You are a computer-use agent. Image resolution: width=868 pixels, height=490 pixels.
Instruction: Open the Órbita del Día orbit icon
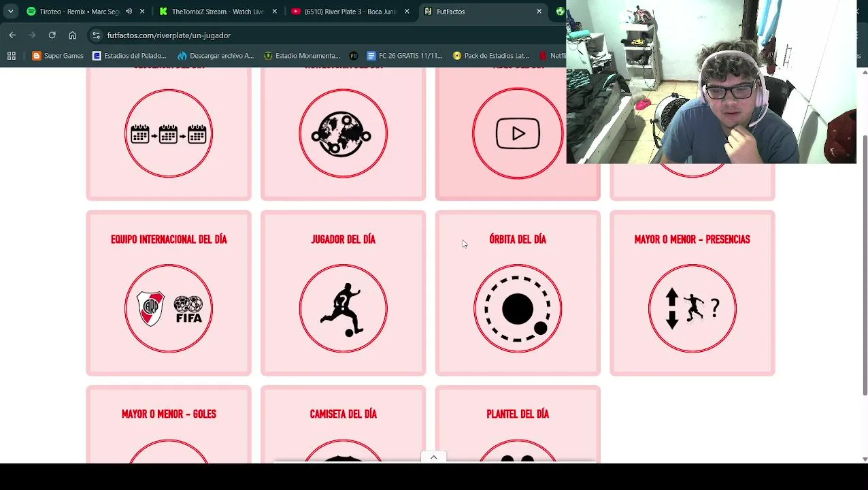pyautogui.click(x=518, y=308)
